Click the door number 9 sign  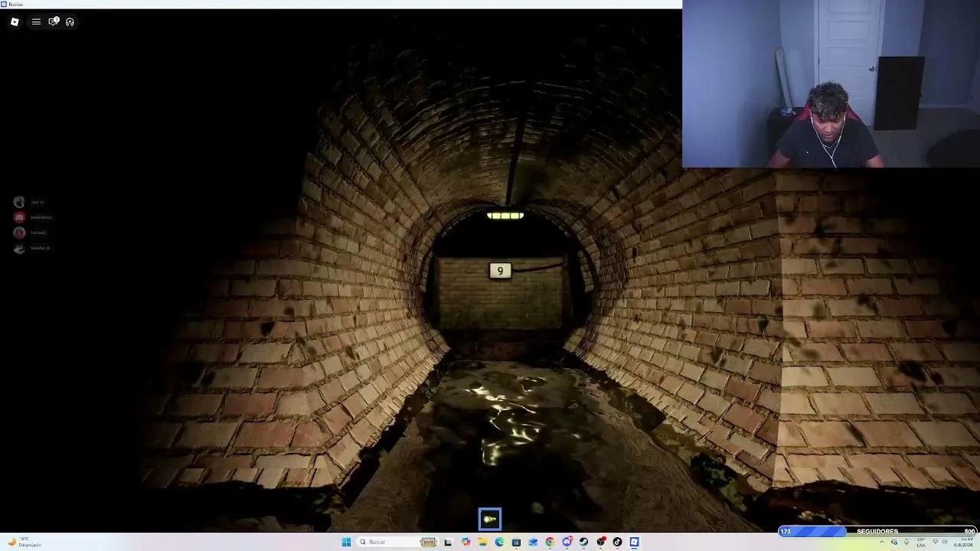coord(500,270)
